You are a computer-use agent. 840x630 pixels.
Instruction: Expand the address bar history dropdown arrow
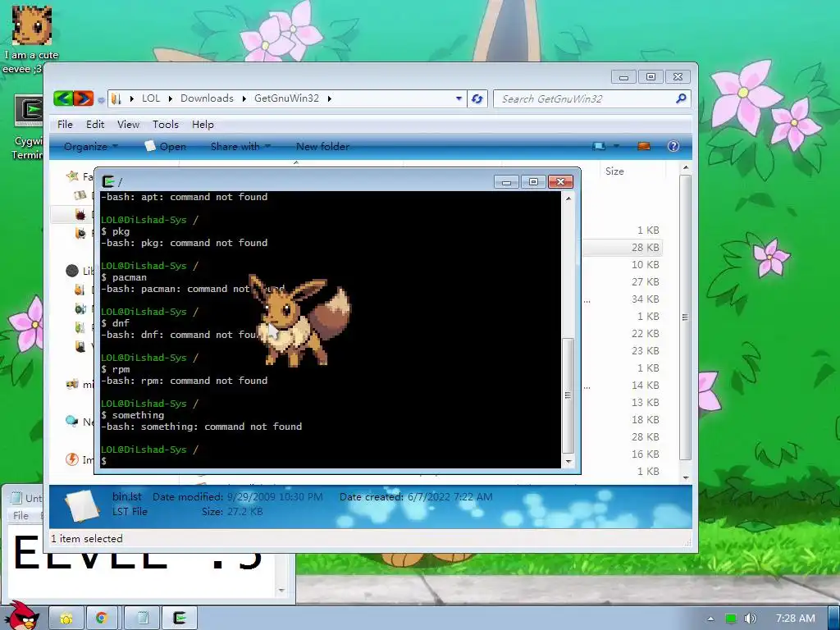[x=459, y=98]
